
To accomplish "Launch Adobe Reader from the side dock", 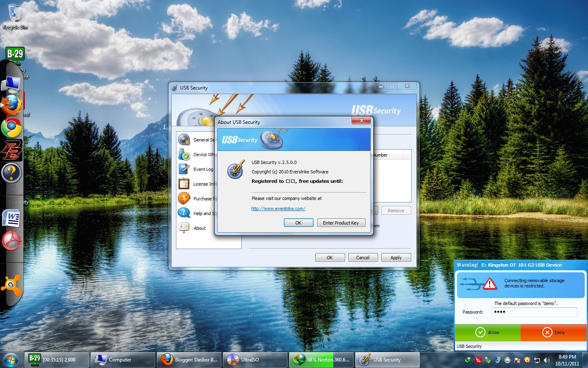I will 11,240.
